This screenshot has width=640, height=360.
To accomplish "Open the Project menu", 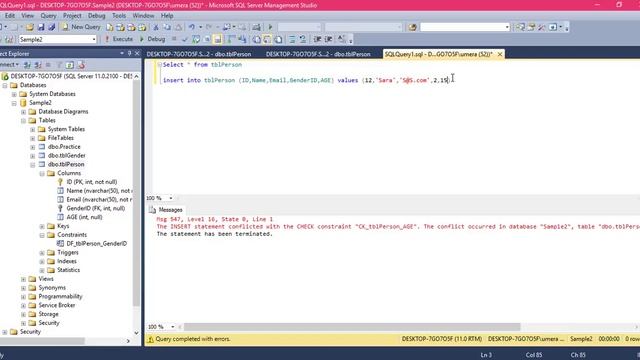I will pos(72,16).
